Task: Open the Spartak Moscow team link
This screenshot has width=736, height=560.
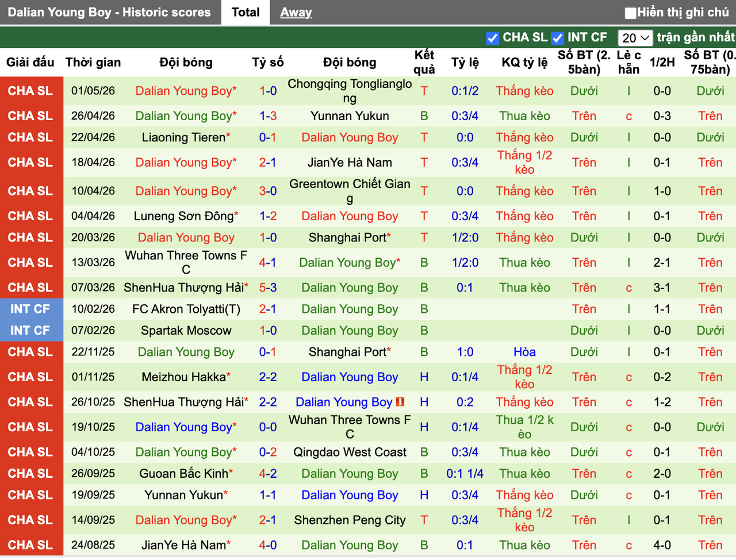Action: [x=186, y=331]
